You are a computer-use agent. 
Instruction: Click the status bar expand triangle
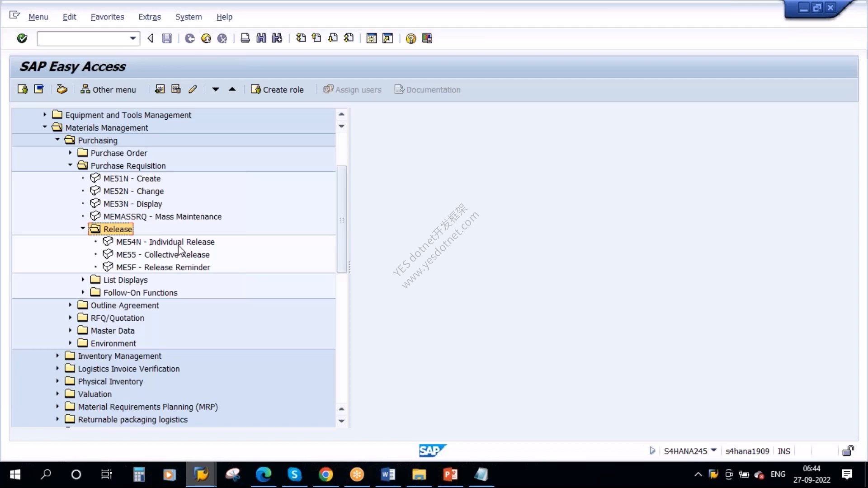click(652, 450)
